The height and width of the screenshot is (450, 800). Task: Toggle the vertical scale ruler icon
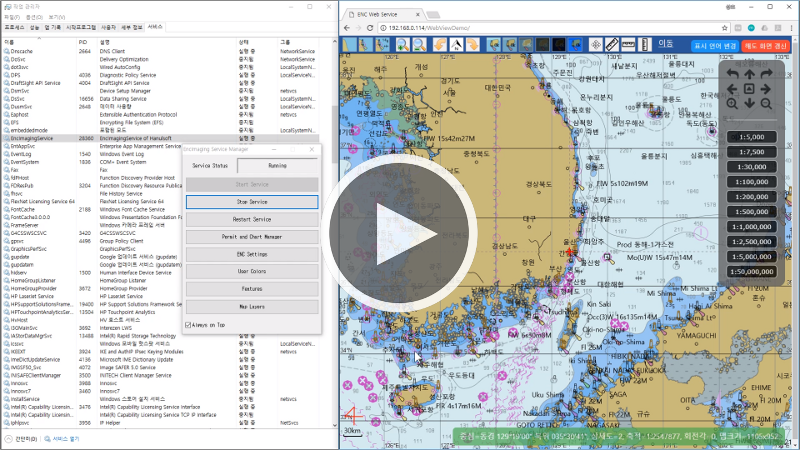coord(644,45)
